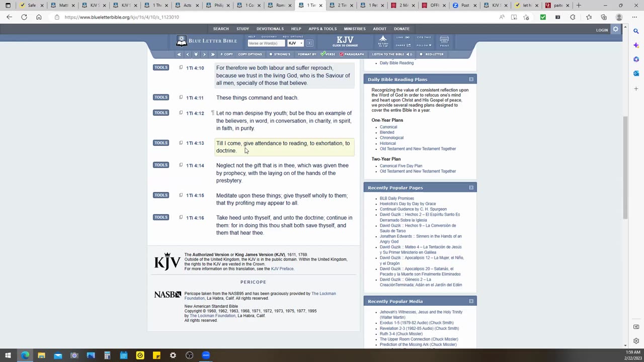Viewport: 644px width, 362px height.
Task: Open the ABOUT menu
Action: pos(379,29)
